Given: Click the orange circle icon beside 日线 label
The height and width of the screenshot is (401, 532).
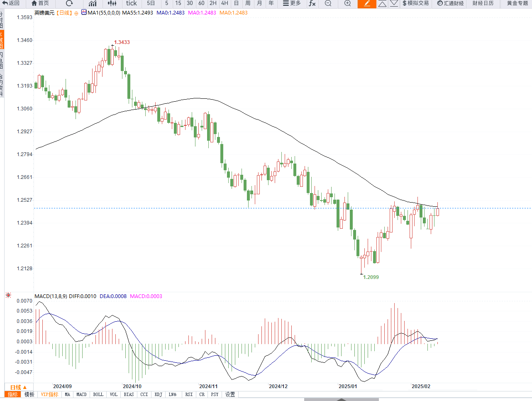Looking at the screenshot, I should [76, 13].
